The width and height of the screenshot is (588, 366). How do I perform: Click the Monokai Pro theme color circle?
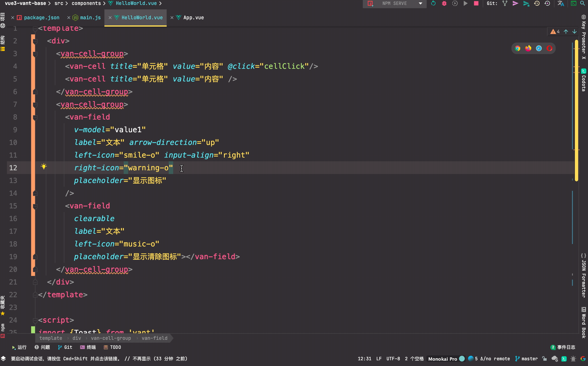[462, 358]
